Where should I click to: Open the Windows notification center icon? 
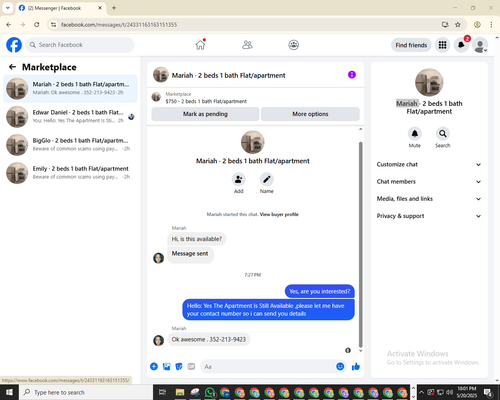(x=488, y=392)
